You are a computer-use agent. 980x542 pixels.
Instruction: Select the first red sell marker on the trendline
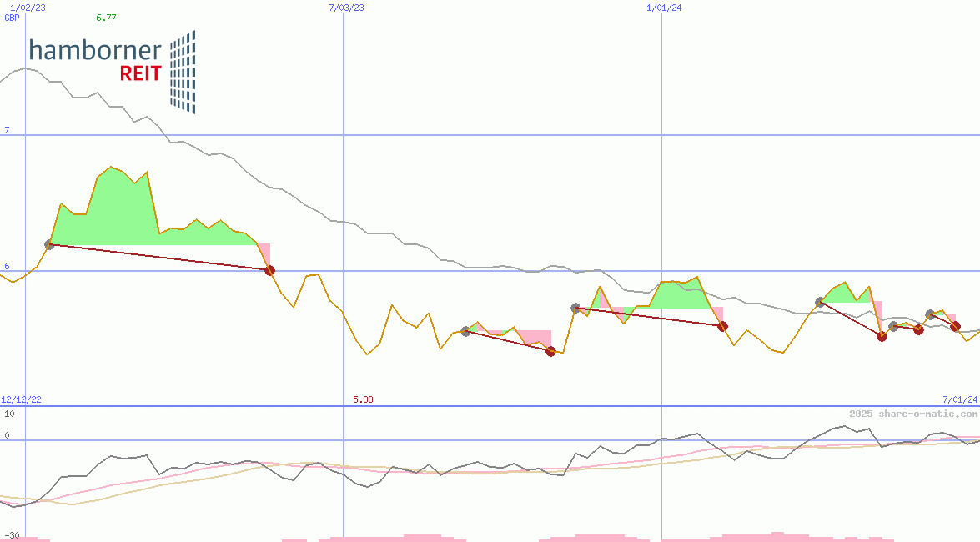tap(269, 269)
